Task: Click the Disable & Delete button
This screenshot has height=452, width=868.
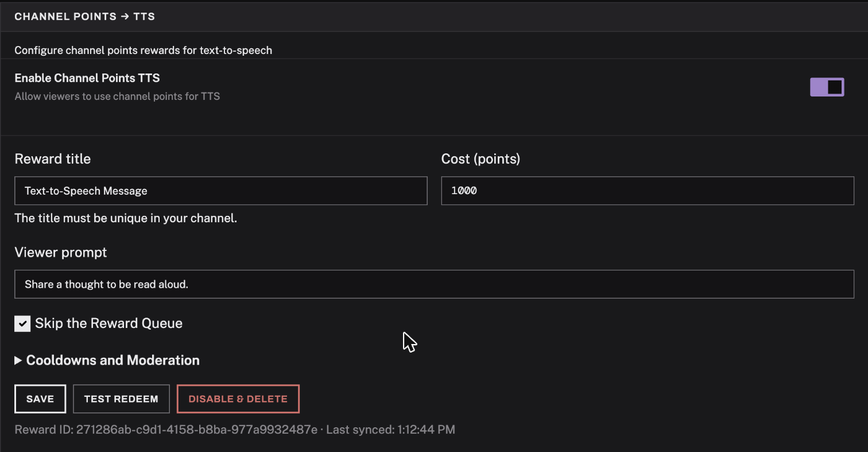Action: click(x=238, y=399)
